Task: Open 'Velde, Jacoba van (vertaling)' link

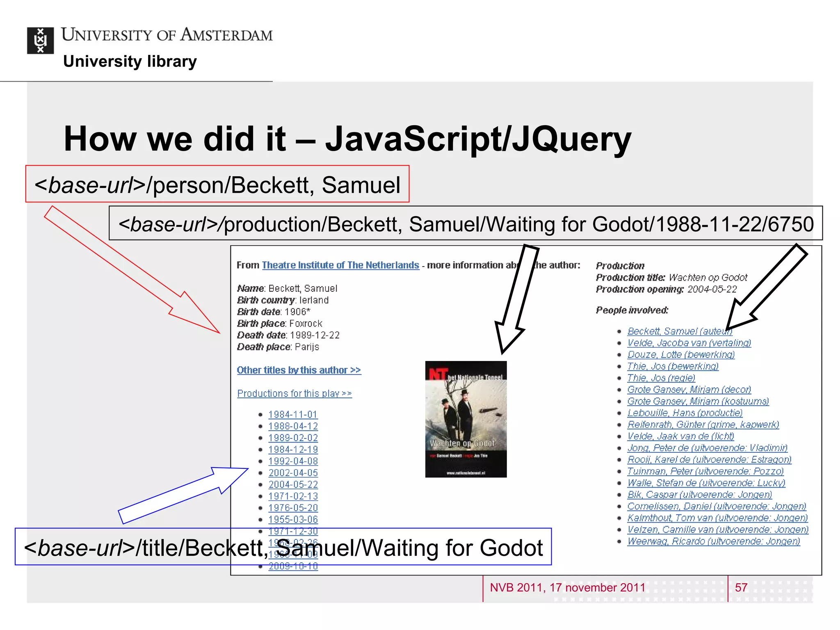Action: (689, 343)
